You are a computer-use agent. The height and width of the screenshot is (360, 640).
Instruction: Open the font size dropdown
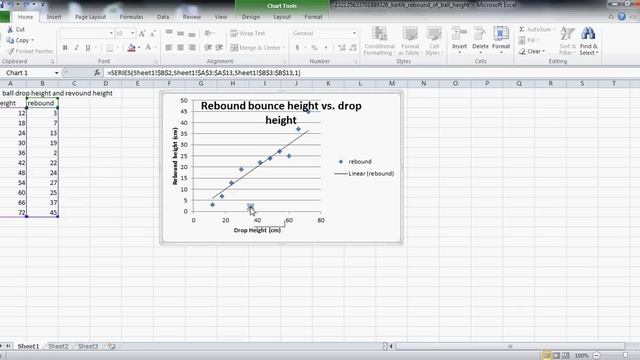133,33
